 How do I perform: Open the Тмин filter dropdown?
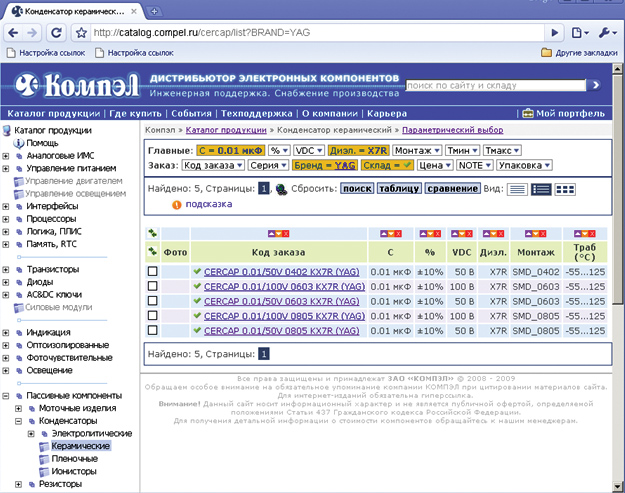(462, 151)
